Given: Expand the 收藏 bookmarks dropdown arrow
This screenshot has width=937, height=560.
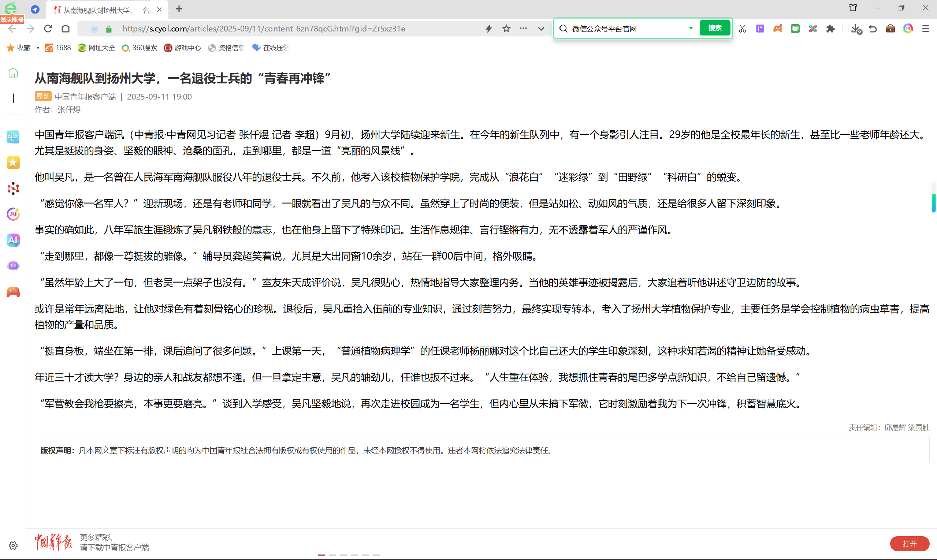Looking at the screenshot, I should 38,48.
